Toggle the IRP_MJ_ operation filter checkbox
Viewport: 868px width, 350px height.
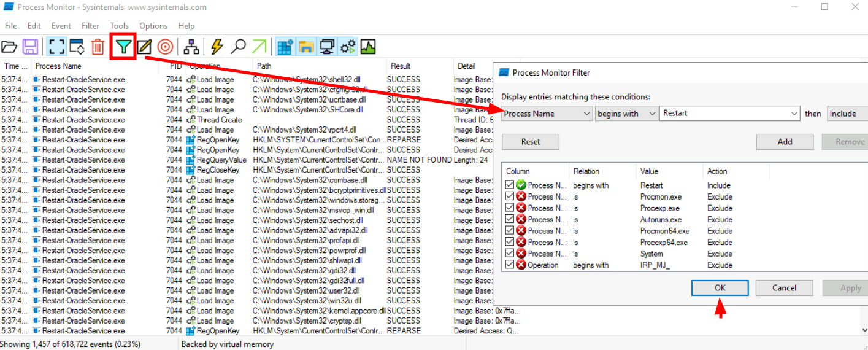coord(510,265)
